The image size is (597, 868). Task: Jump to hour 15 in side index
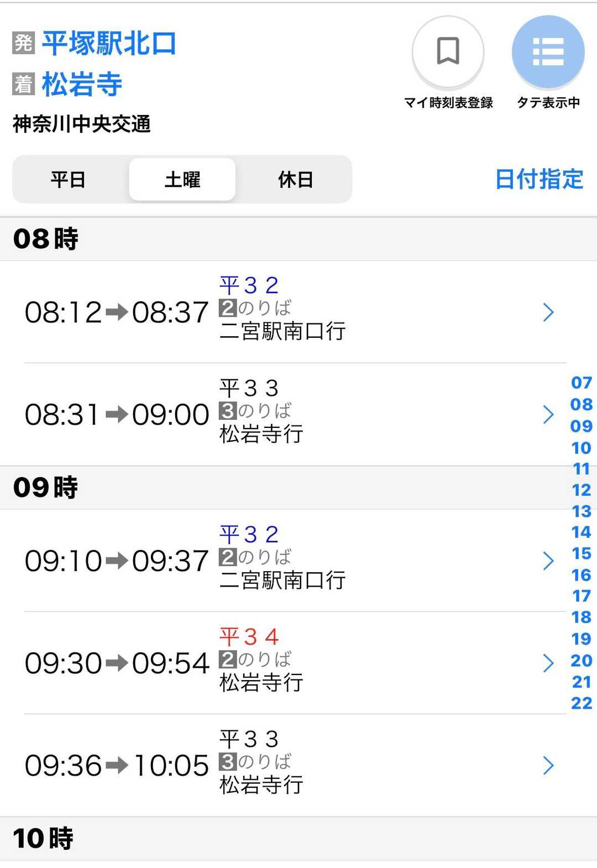click(x=581, y=553)
